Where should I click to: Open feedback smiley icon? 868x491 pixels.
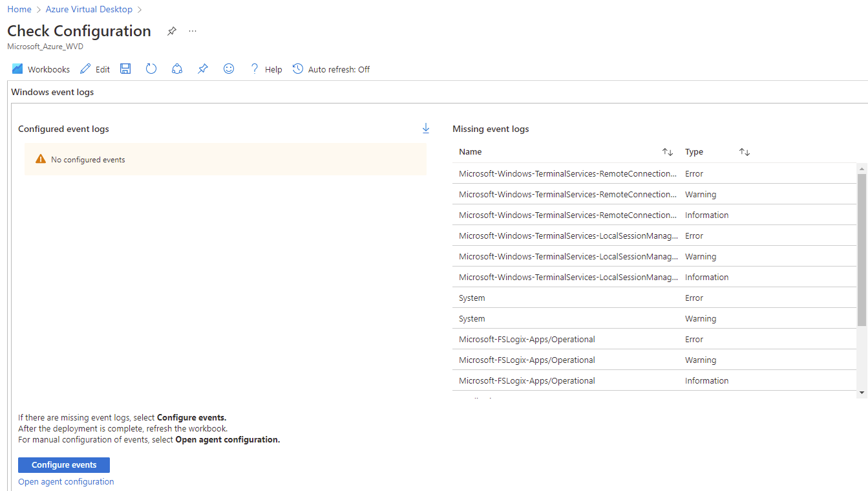pyautogui.click(x=229, y=69)
